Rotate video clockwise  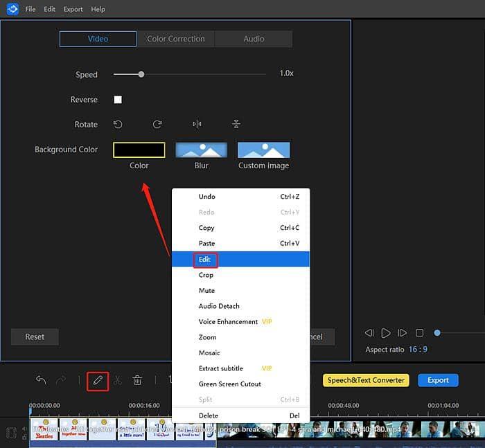157,124
